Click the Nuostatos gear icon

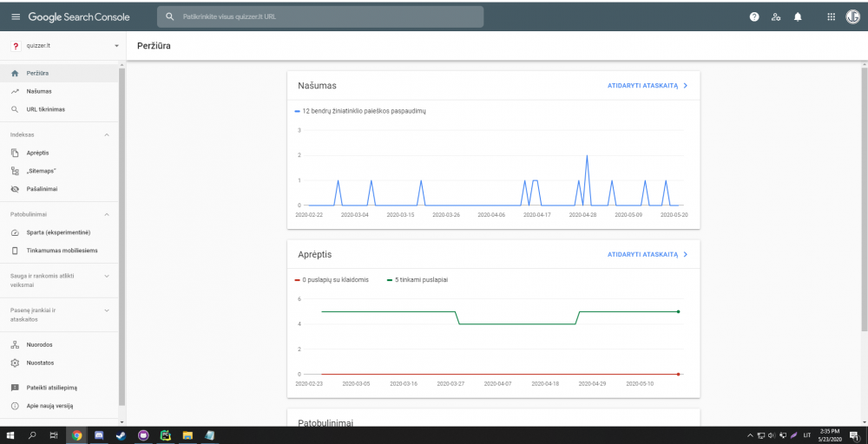16,362
